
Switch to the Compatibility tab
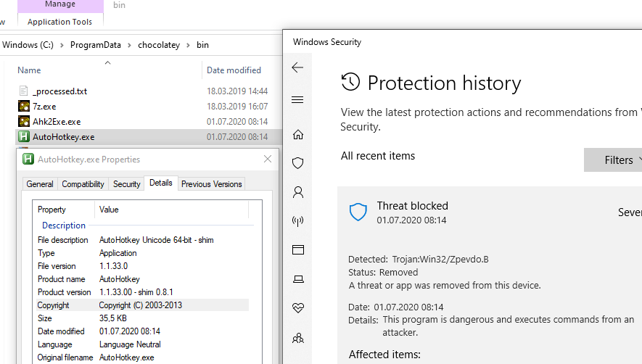[x=83, y=184]
